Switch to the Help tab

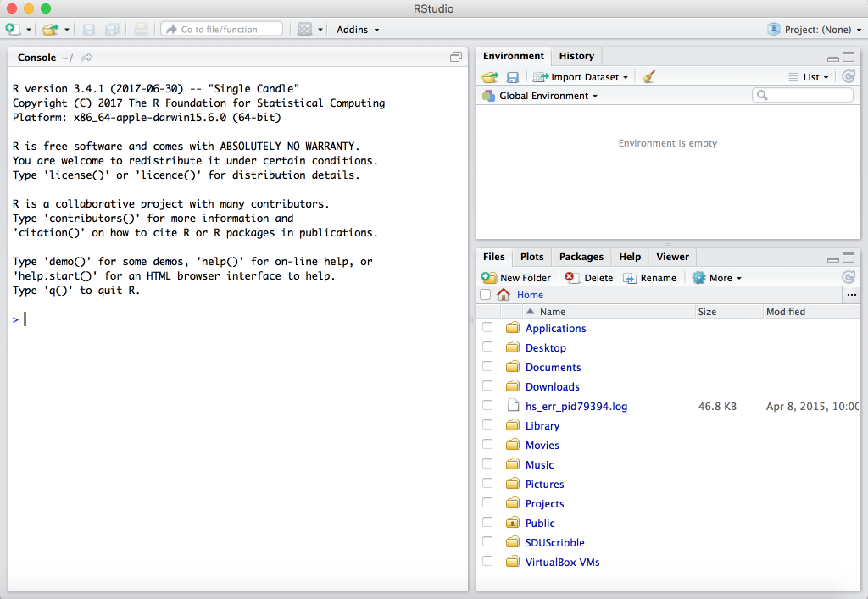(630, 257)
